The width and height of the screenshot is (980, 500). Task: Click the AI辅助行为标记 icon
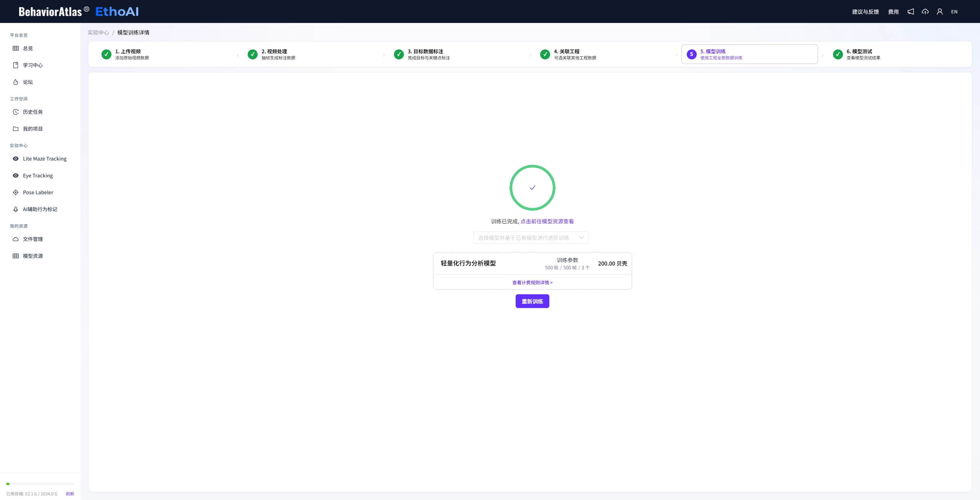point(16,209)
